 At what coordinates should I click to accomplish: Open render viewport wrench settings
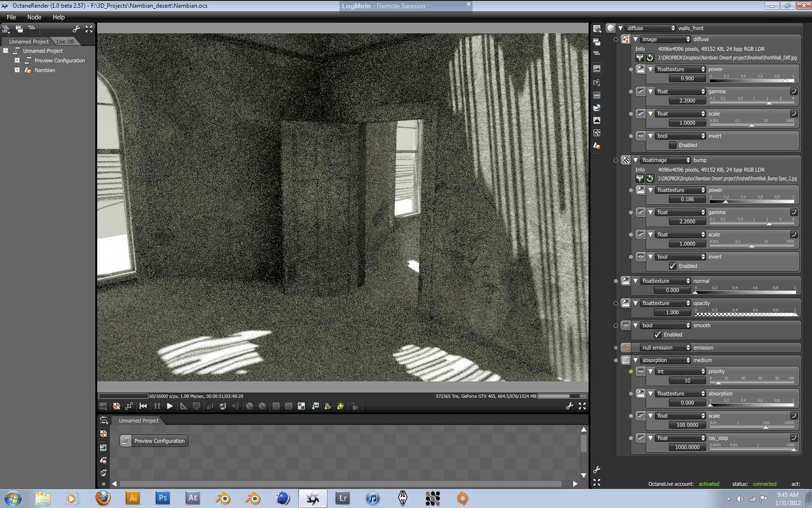[x=570, y=406]
